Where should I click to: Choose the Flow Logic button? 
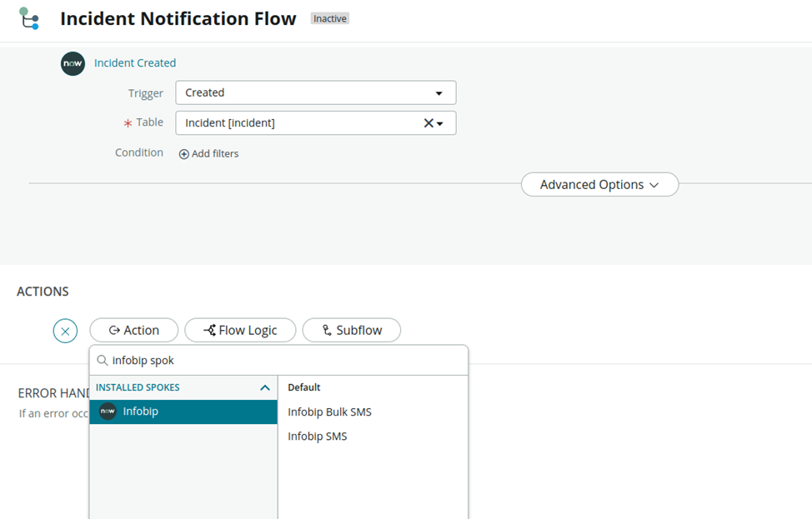[241, 330]
